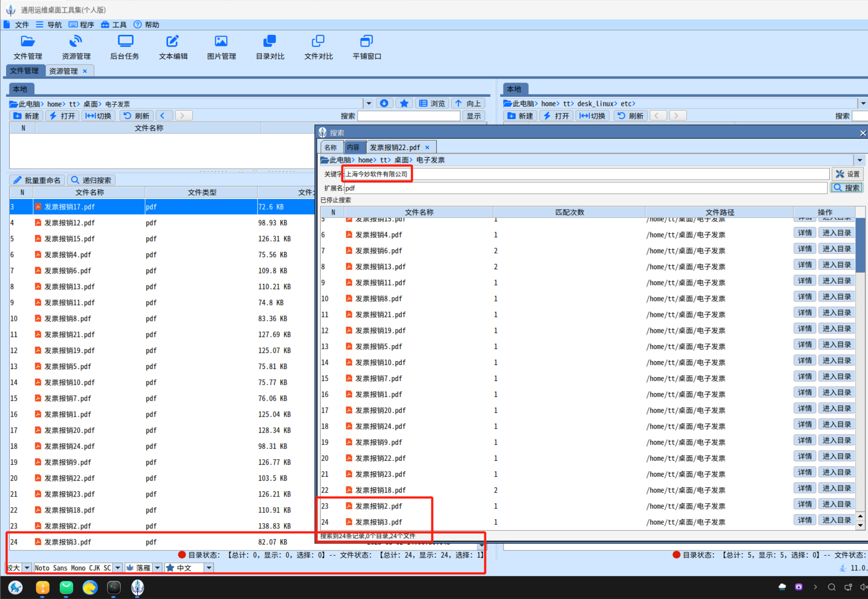868x599 pixels.
Task: Click 递归搜索 button
Action: (91, 180)
